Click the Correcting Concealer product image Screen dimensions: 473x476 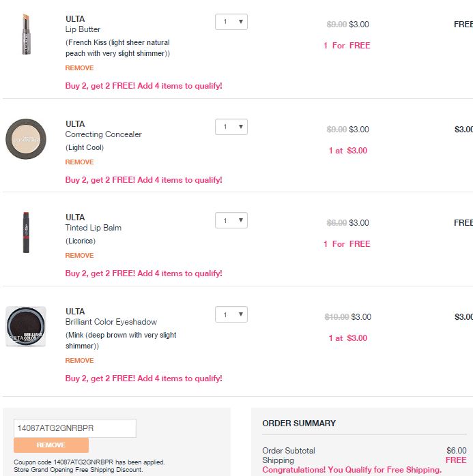pos(26,138)
